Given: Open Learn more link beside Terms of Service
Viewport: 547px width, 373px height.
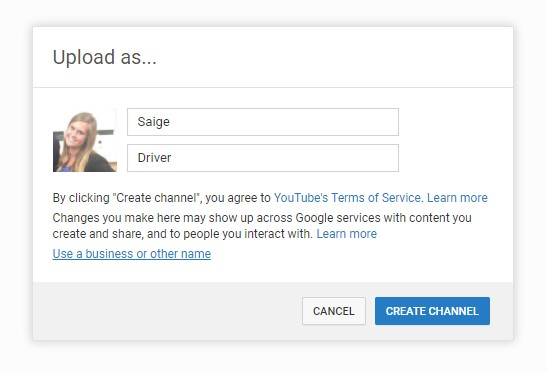Looking at the screenshot, I should click(x=457, y=198).
